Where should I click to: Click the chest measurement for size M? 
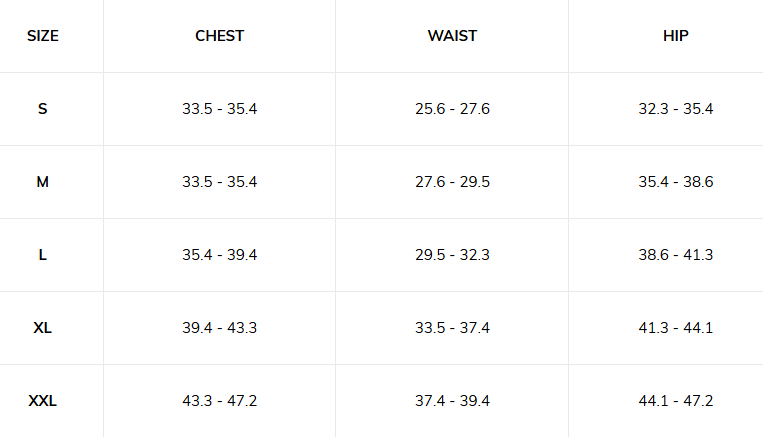point(220,182)
